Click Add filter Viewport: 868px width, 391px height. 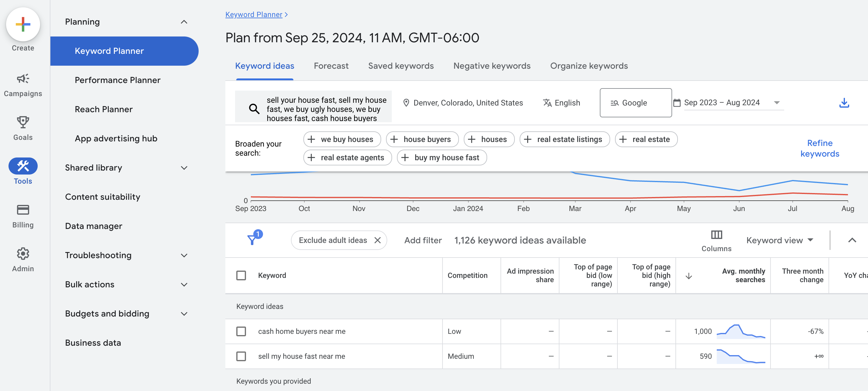tap(423, 240)
